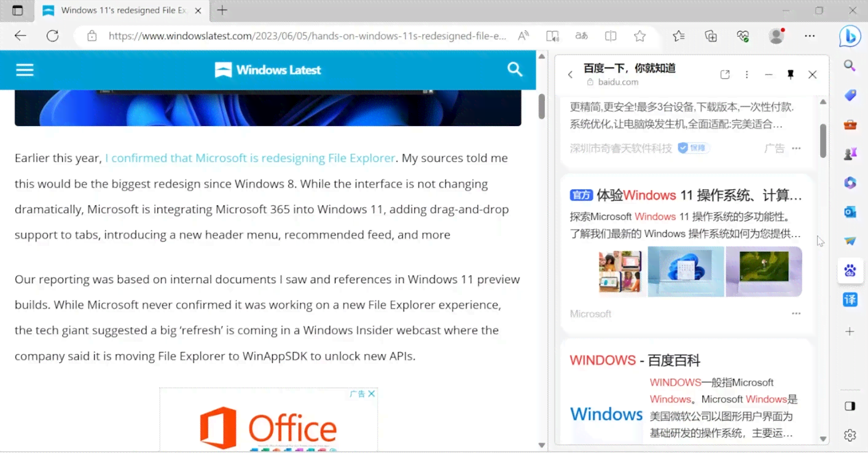The image size is (868, 453).
Task: Close the Office advertisement with X
Action: coord(372,394)
